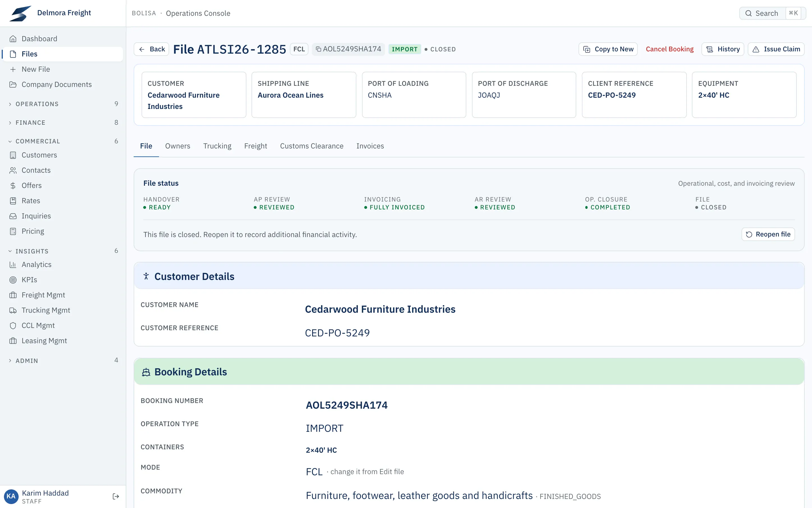812x508 pixels.
Task: Click the Pricing calculator icon
Action: point(13,231)
